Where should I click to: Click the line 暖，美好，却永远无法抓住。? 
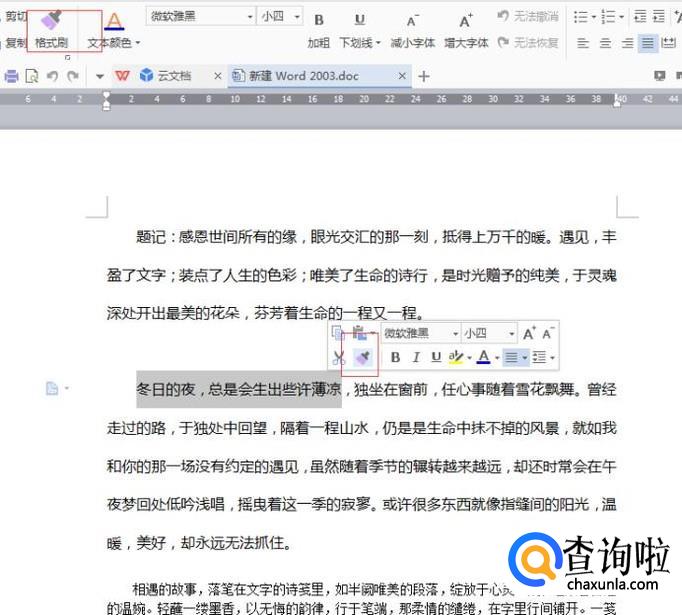tap(199, 543)
